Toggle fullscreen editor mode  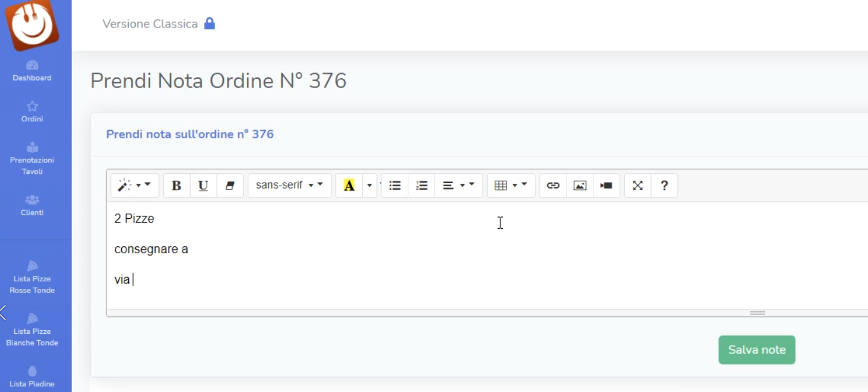(x=637, y=186)
